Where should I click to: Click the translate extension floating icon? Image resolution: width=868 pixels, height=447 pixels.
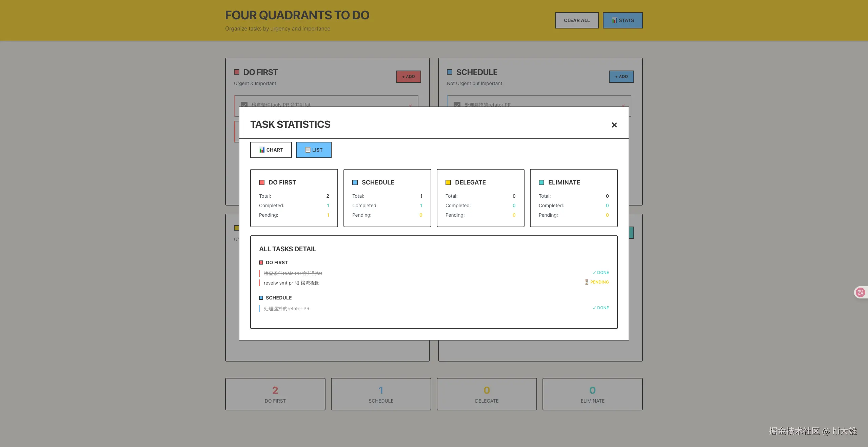[x=860, y=292]
